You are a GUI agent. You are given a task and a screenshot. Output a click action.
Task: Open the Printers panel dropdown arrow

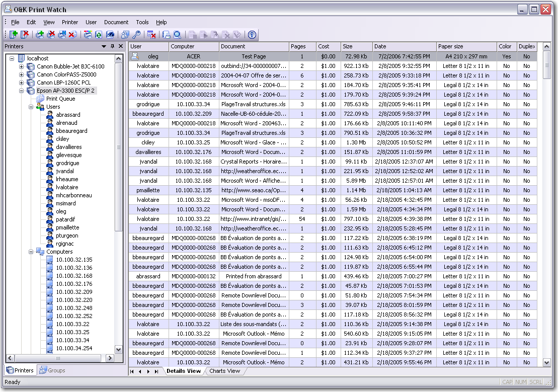(x=104, y=46)
